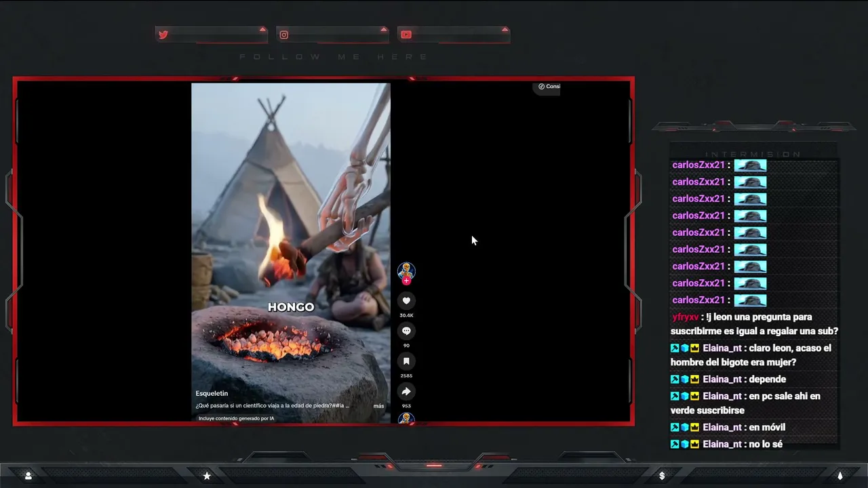The image size is (868, 488).
Task: Open comments with the speech bubble icon
Action: pos(406,331)
